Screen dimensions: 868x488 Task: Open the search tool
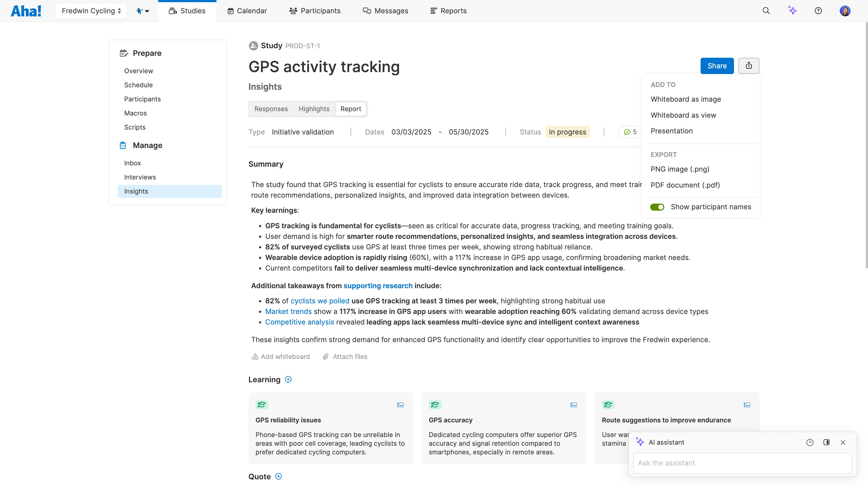766,11
